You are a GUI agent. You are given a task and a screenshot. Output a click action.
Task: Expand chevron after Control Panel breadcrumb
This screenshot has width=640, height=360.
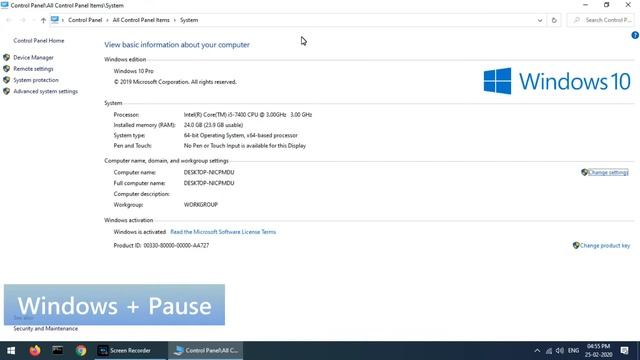(107, 20)
